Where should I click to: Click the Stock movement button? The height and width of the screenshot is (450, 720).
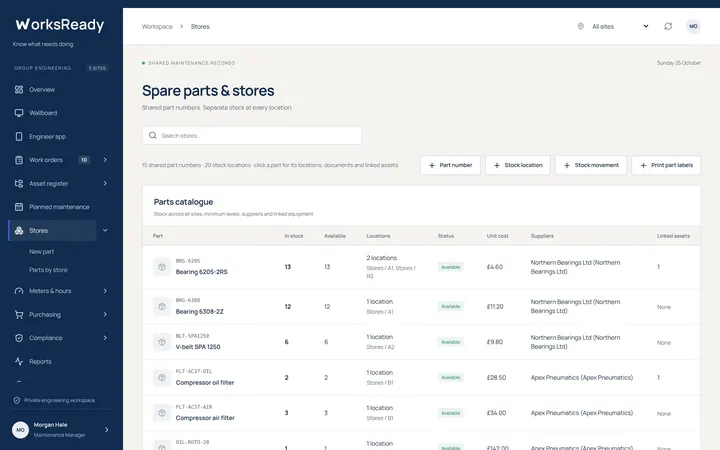tap(591, 165)
